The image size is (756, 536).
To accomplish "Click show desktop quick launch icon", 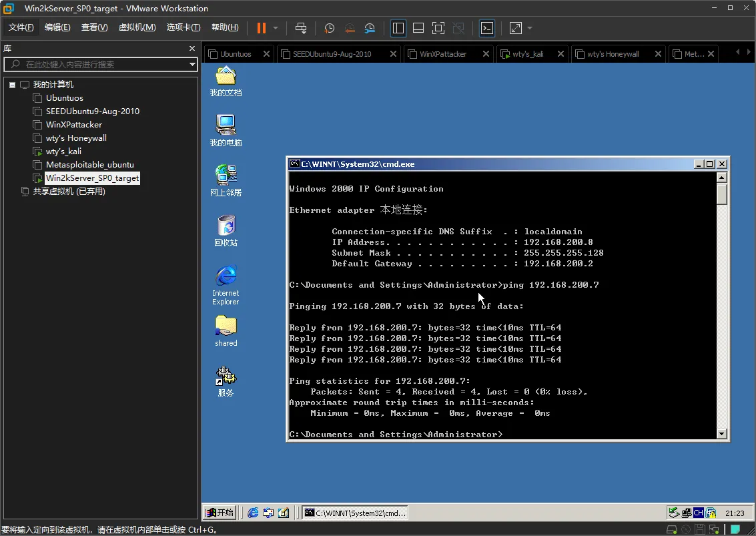I will coord(284,513).
